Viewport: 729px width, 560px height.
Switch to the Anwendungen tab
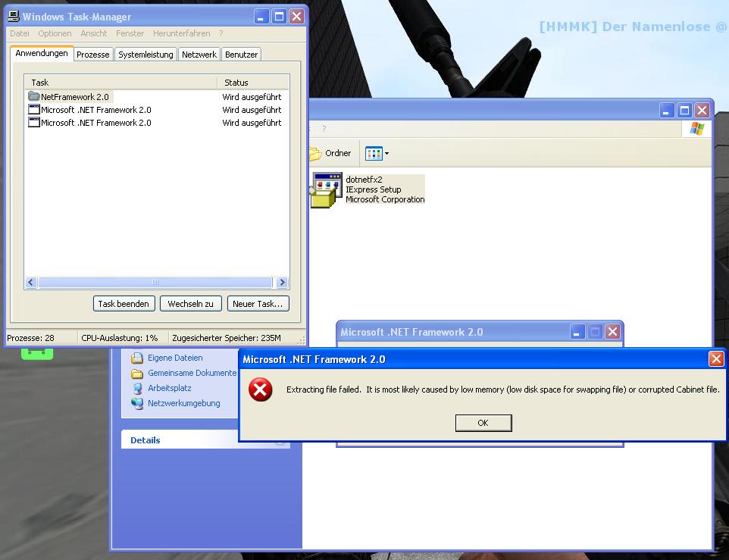42,54
